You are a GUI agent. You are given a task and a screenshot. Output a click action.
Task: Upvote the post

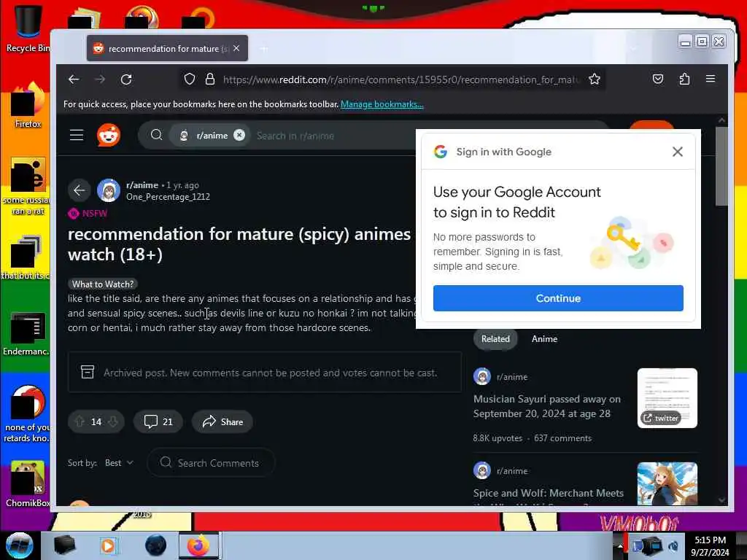coord(80,422)
